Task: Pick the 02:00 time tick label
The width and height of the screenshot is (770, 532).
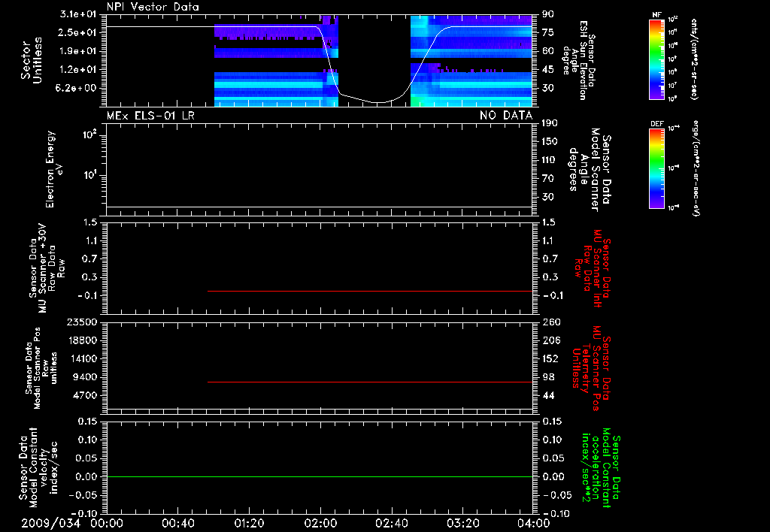Action: click(320, 523)
